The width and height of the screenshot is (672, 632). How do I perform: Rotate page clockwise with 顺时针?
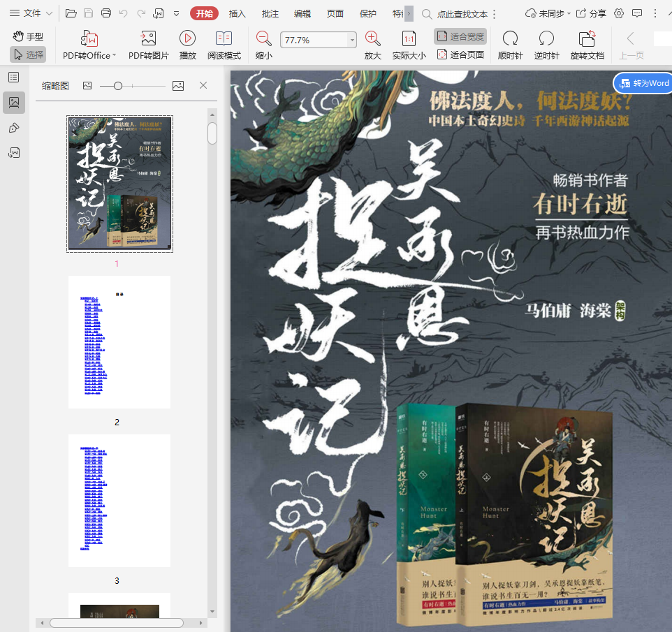click(510, 39)
